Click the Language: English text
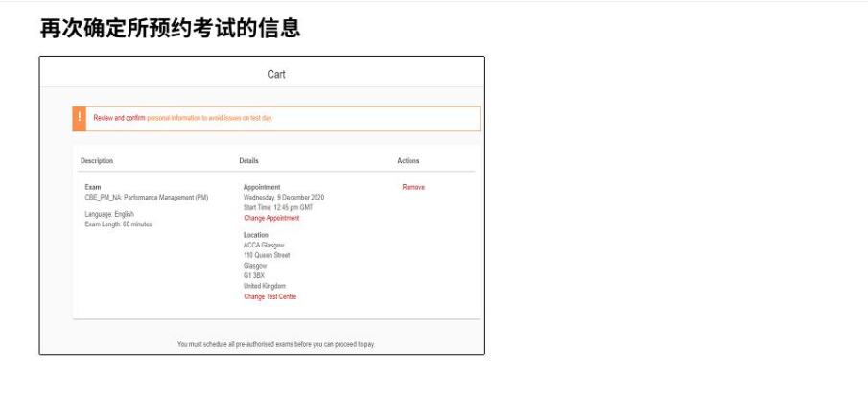 (x=111, y=214)
